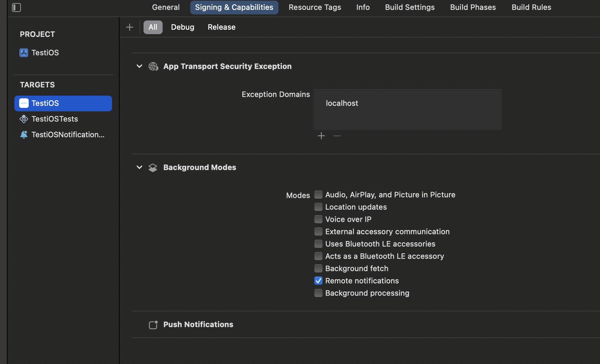Add a new exception domain

coord(321,136)
